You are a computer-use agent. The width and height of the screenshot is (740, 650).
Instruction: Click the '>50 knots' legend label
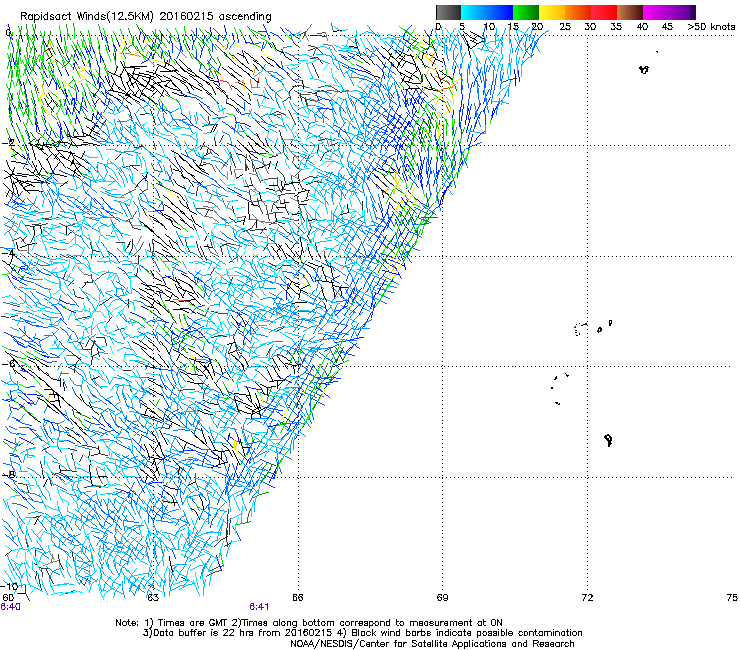[711, 27]
